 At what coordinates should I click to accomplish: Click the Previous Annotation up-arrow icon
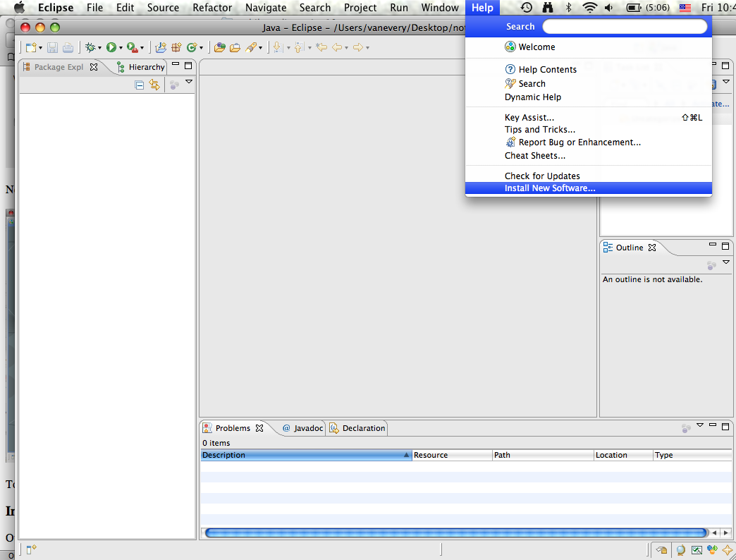pyautogui.click(x=299, y=47)
